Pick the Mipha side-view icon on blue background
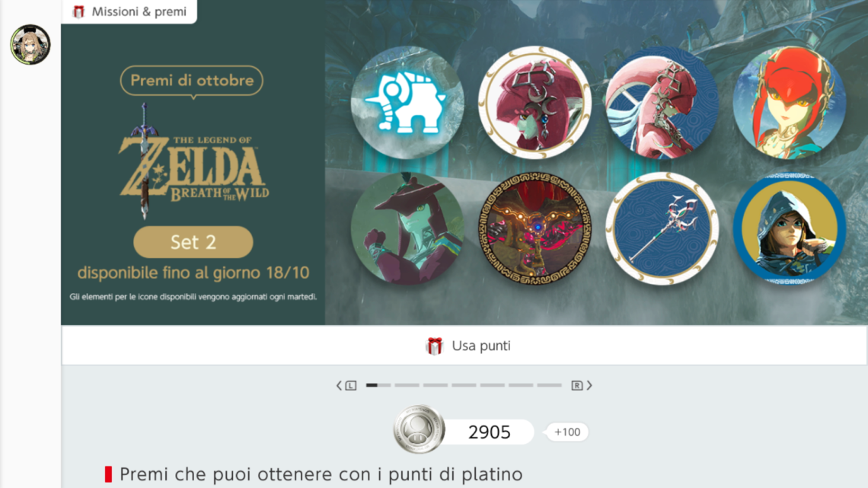This screenshot has height=488, width=868. click(662, 103)
